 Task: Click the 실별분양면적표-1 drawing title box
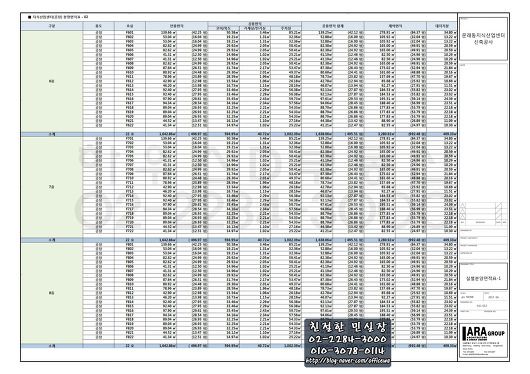pos(483,276)
